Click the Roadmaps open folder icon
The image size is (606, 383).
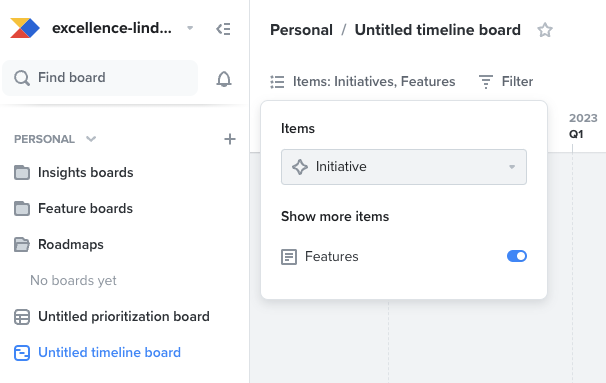pyautogui.click(x=22, y=245)
